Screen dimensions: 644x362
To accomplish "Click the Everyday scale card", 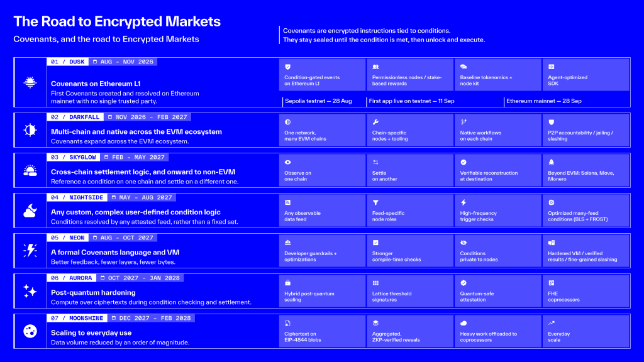I will (x=586, y=331).
